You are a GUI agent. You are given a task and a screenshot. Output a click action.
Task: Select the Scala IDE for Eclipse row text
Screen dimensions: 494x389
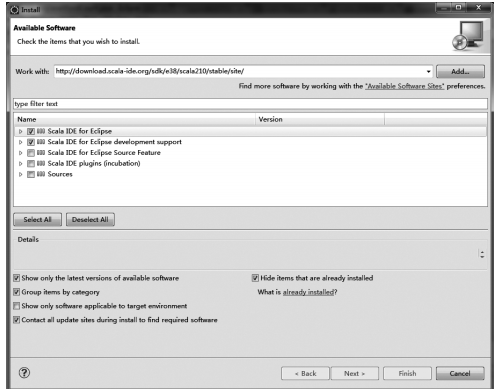point(80,131)
